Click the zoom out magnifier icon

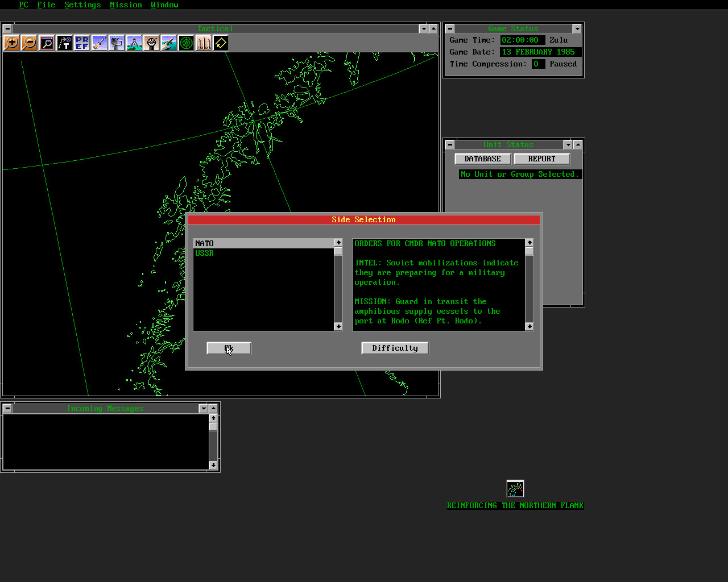coord(29,43)
